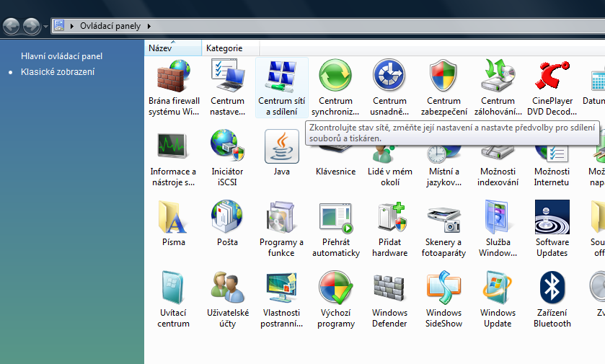
Task: Expand arrow after Ovládací panely in address bar
Action: tap(149, 26)
